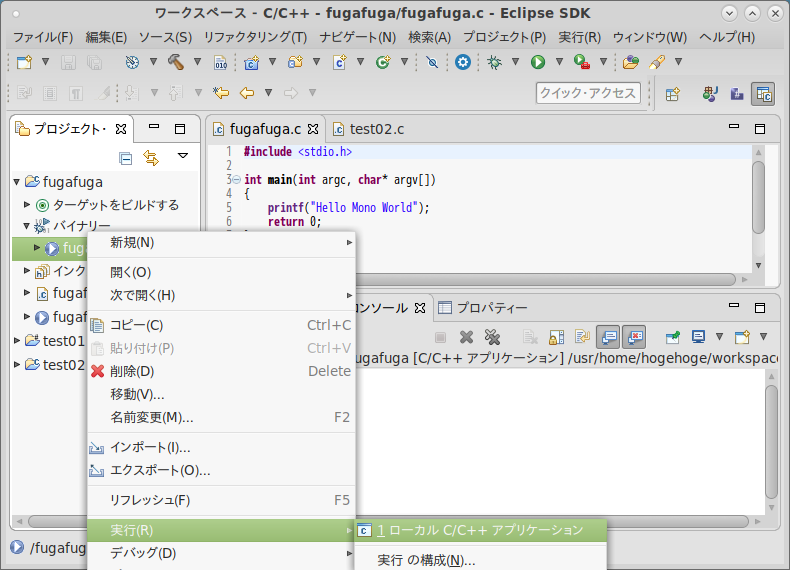
Task: Open the デバッグ(D) context submenu
Action: click(222, 553)
